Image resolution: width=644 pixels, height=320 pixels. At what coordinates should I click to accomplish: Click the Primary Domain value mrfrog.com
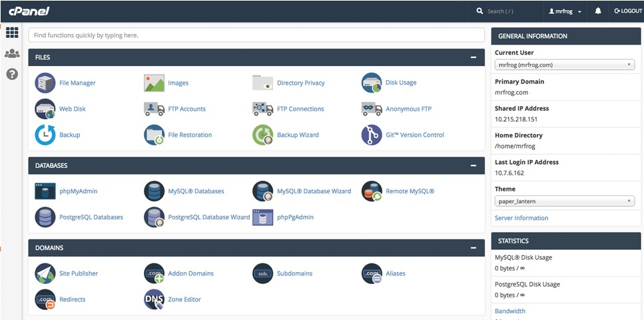point(511,93)
